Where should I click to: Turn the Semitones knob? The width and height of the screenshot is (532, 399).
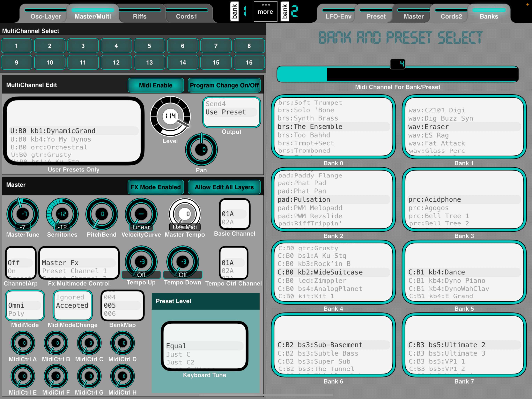[x=62, y=214]
